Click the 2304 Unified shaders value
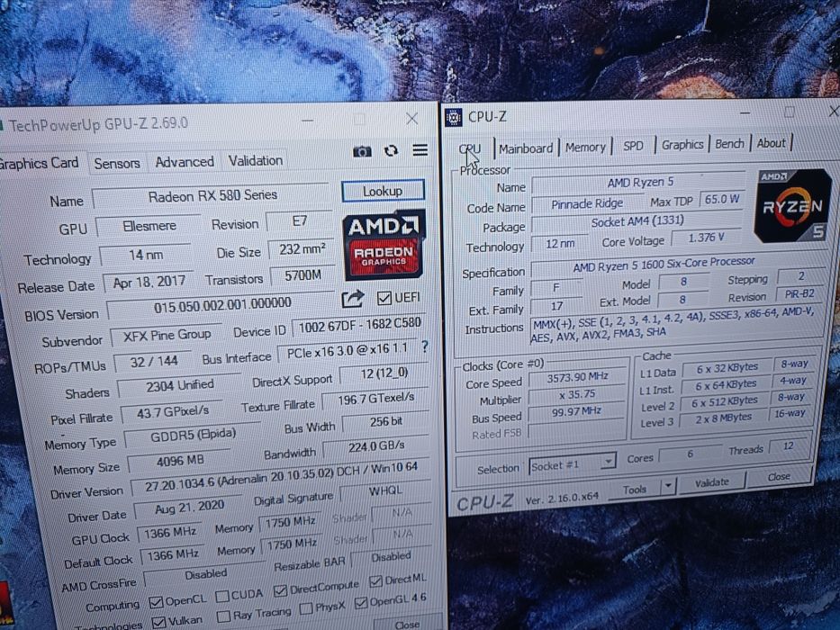Viewport: 840px width, 630px height. 180,386
